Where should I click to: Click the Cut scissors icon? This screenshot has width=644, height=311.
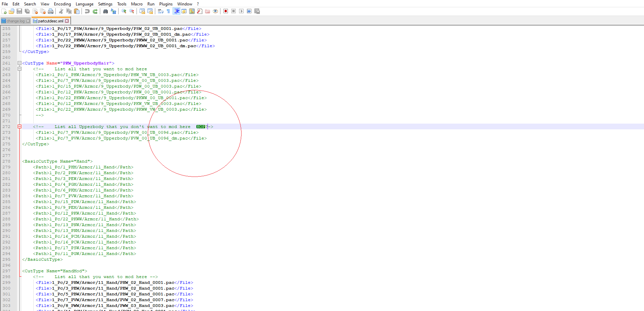point(61,11)
